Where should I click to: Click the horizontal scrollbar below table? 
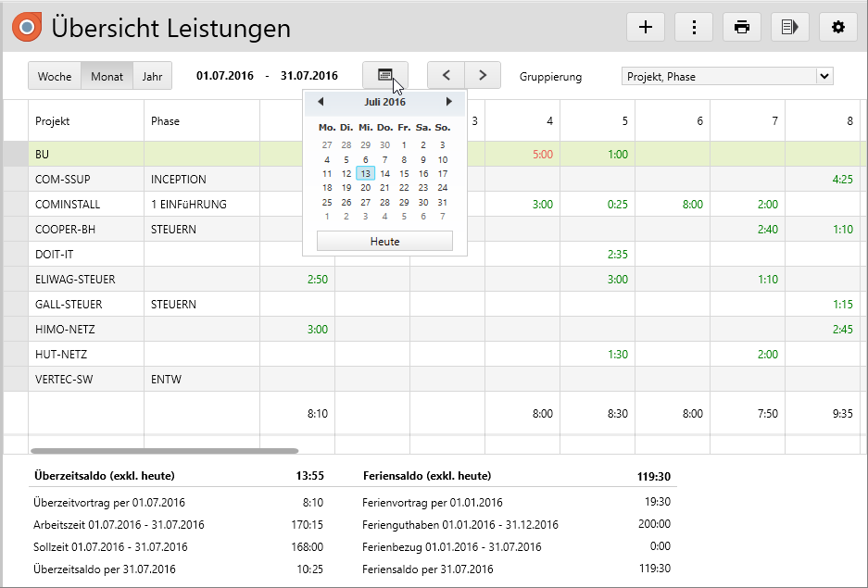[x=165, y=451]
